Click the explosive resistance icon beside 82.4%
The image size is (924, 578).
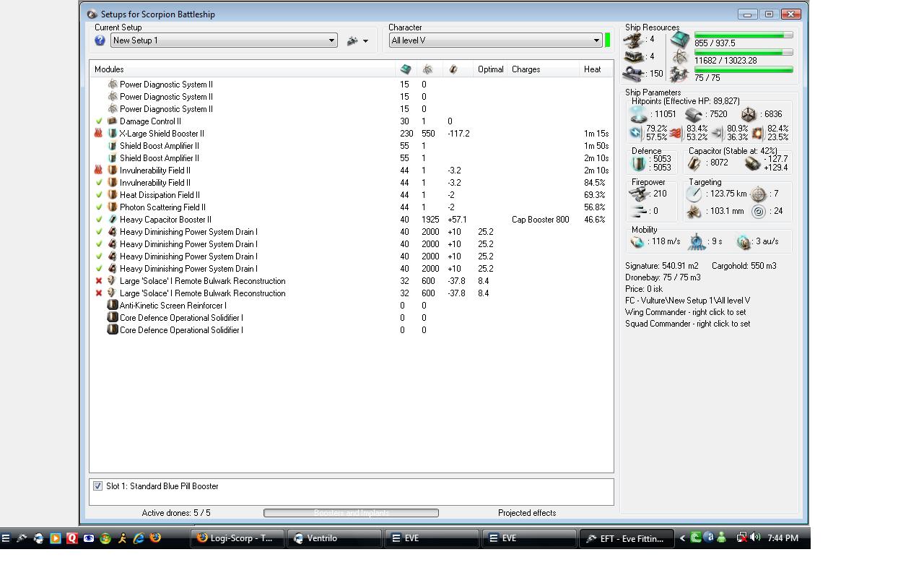(757, 133)
